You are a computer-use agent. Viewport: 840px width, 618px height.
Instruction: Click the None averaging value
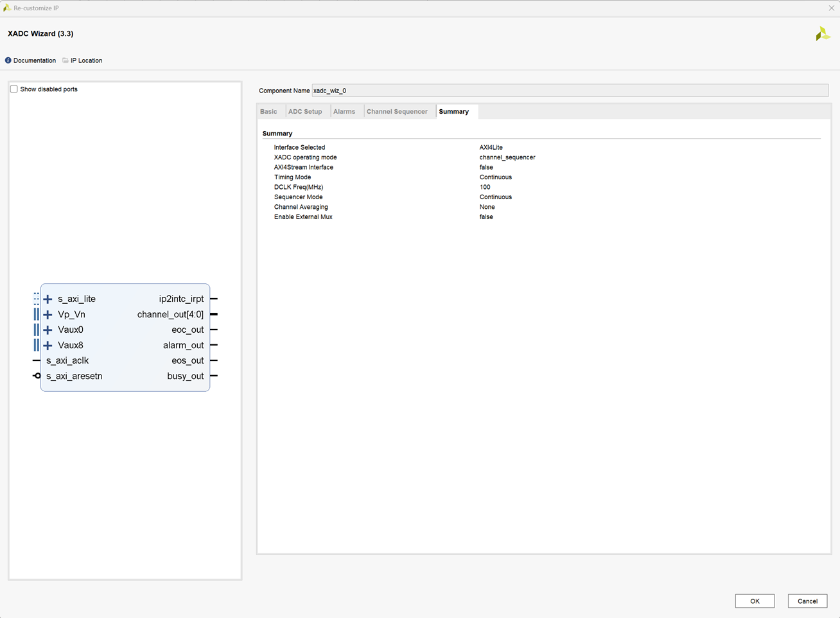point(487,207)
